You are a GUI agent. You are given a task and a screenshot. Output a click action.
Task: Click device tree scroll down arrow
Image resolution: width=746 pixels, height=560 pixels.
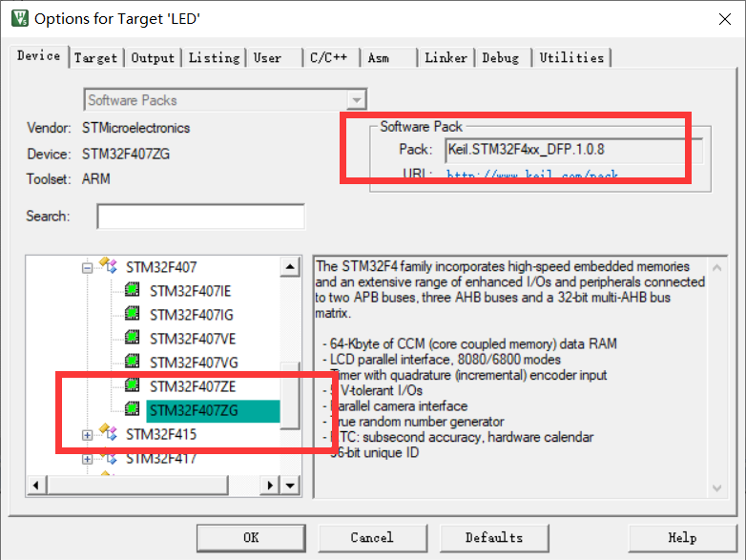(x=290, y=486)
